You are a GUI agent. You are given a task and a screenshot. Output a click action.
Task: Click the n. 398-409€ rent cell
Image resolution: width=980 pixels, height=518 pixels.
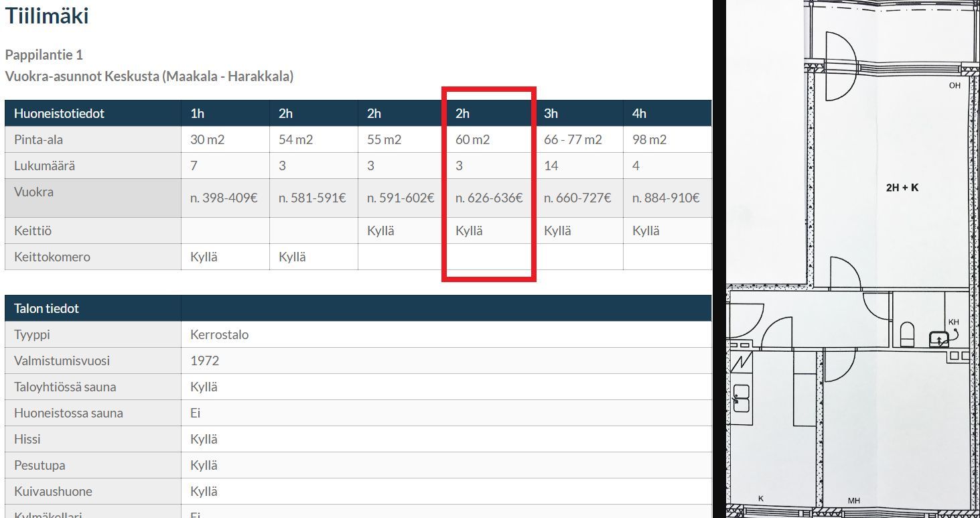pyautogui.click(x=224, y=198)
